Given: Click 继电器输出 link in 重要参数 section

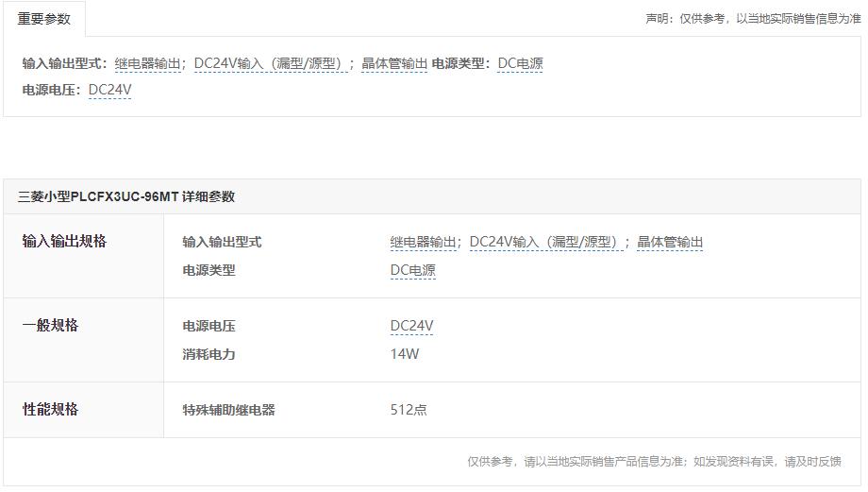Looking at the screenshot, I should pyautogui.click(x=148, y=63).
